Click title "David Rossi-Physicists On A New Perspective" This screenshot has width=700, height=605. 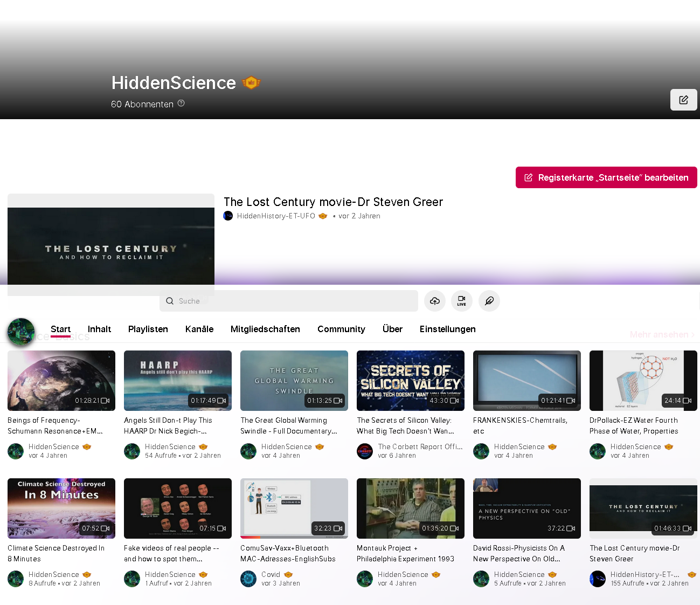[519, 553]
